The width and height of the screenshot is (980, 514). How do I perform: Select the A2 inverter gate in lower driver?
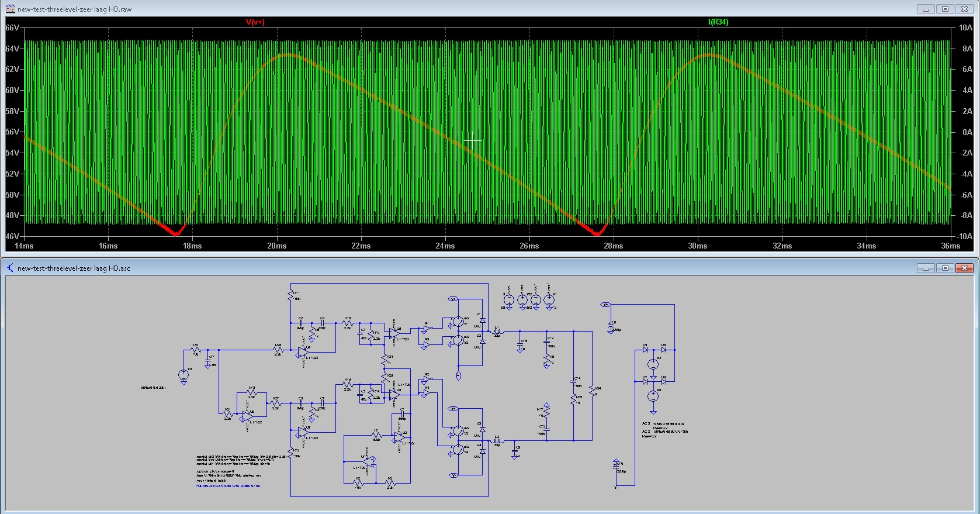coord(427,380)
